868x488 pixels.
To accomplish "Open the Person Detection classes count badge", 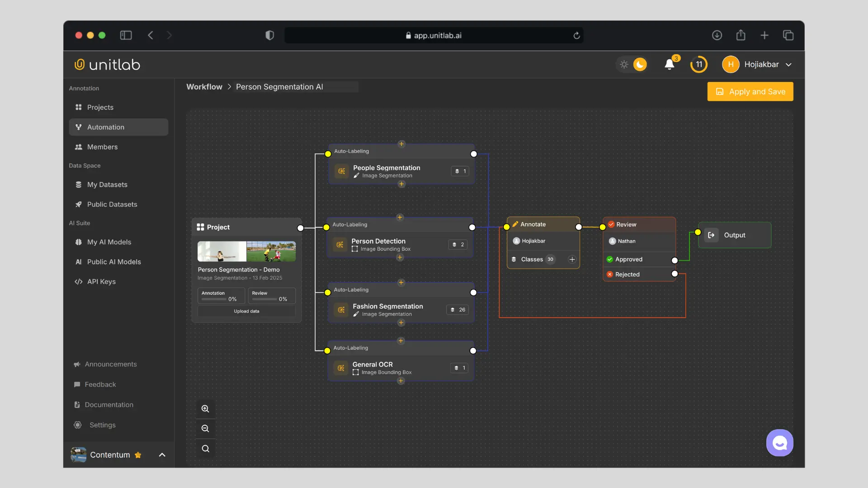I will [458, 244].
